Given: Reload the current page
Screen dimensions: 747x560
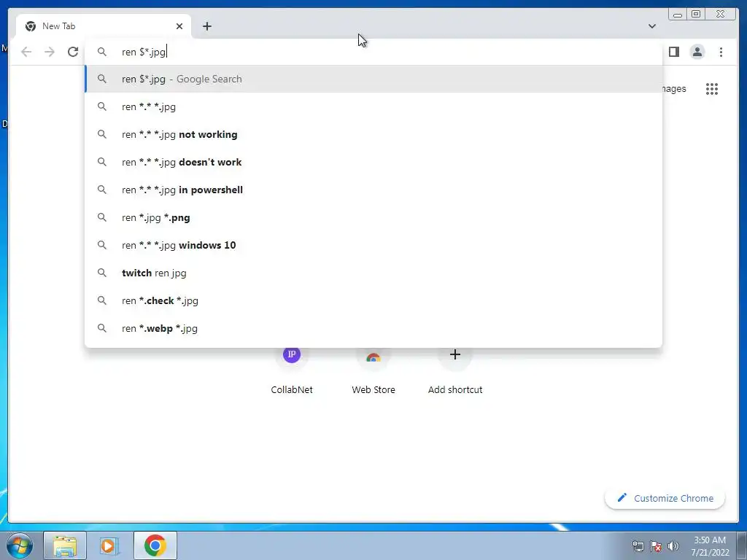Looking at the screenshot, I should tap(73, 52).
